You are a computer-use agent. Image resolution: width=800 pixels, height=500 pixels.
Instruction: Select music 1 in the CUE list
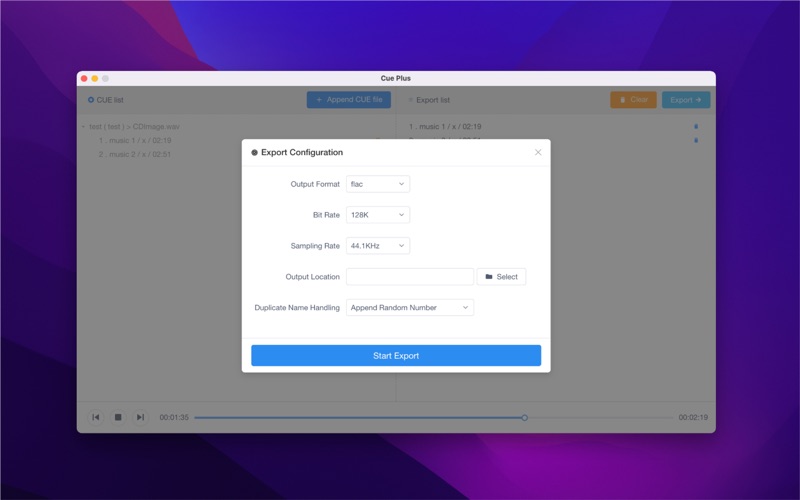[x=135, y=140]
